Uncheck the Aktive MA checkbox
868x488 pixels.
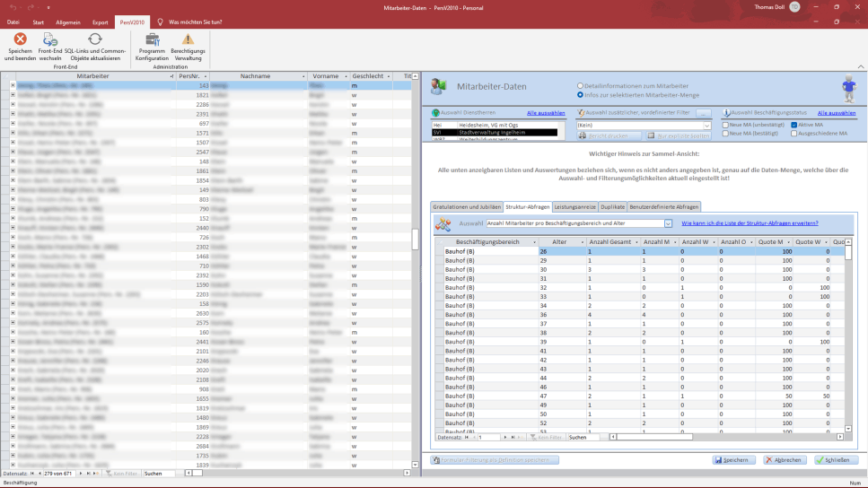[793, 124]
